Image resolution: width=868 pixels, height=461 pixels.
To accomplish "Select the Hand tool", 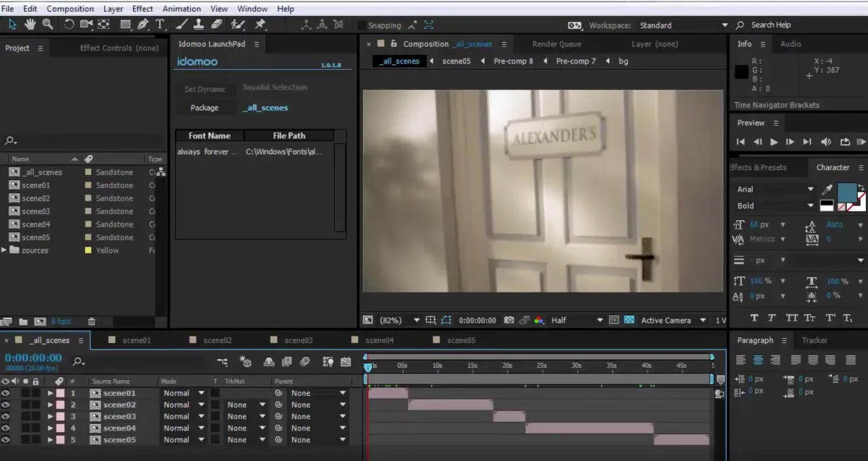I will pyautogui.click(x=30, y=25).
